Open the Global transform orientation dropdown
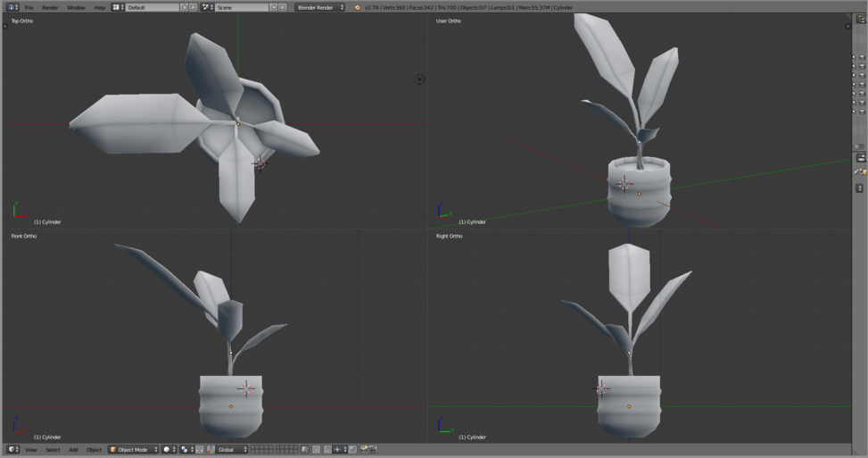 pyautogui.click(x=231, y=449)
